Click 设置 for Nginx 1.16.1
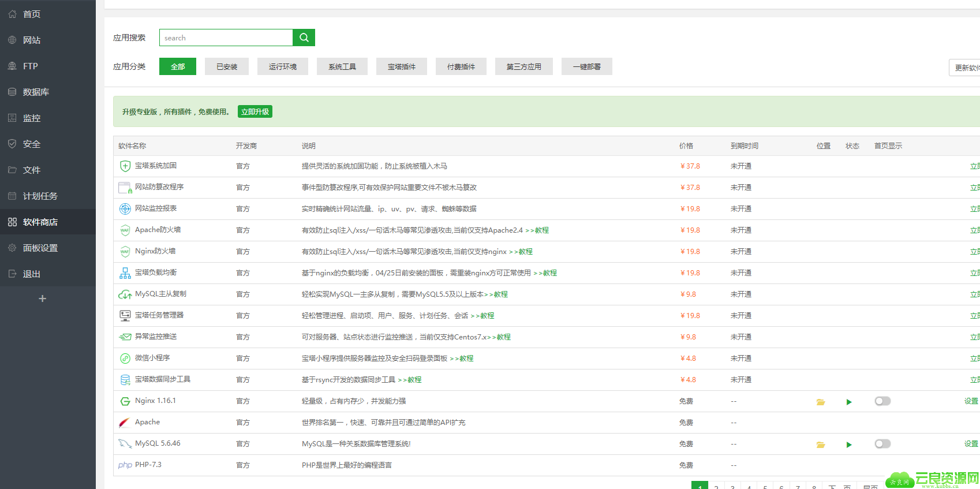The width and height of the screenshot is (980, 489). coord(971,401)
